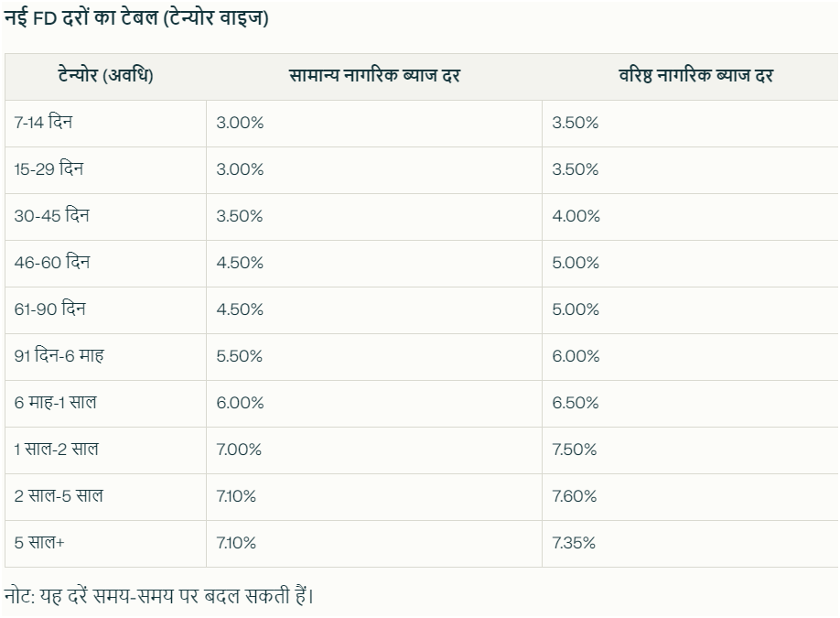
Task: Click the नई FD दरों का टेबल heading
Action: pyautogui.click(x=137, y=17)
